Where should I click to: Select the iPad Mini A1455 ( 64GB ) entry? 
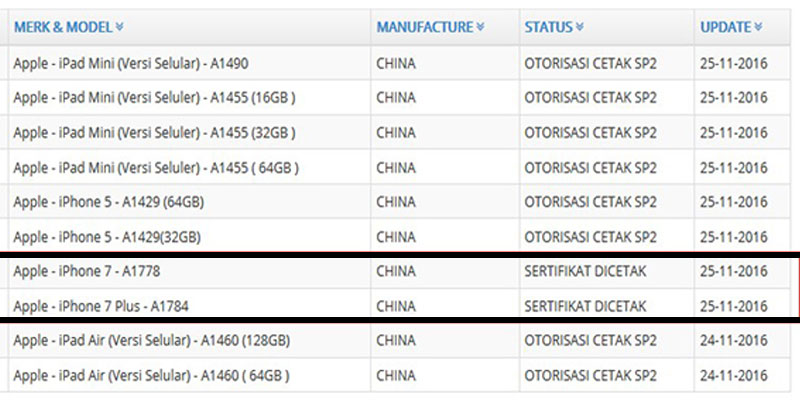point(156,167)
